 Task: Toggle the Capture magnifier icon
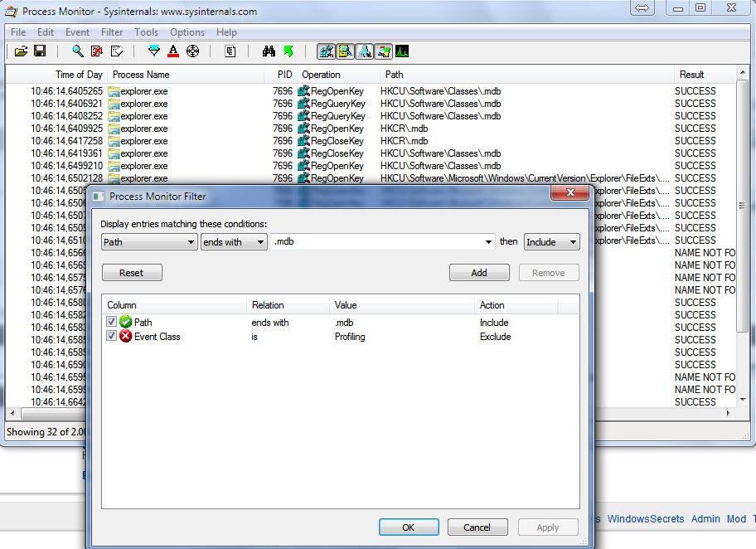click(x=77, y=51)
